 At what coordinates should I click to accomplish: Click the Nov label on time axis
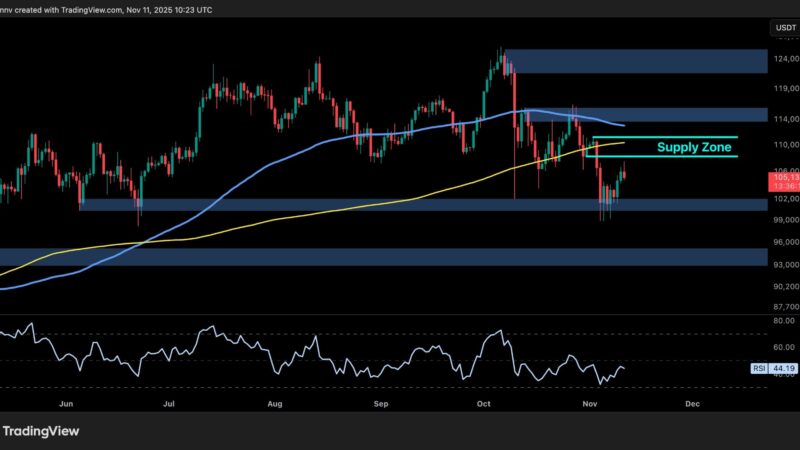pos(590,404)
